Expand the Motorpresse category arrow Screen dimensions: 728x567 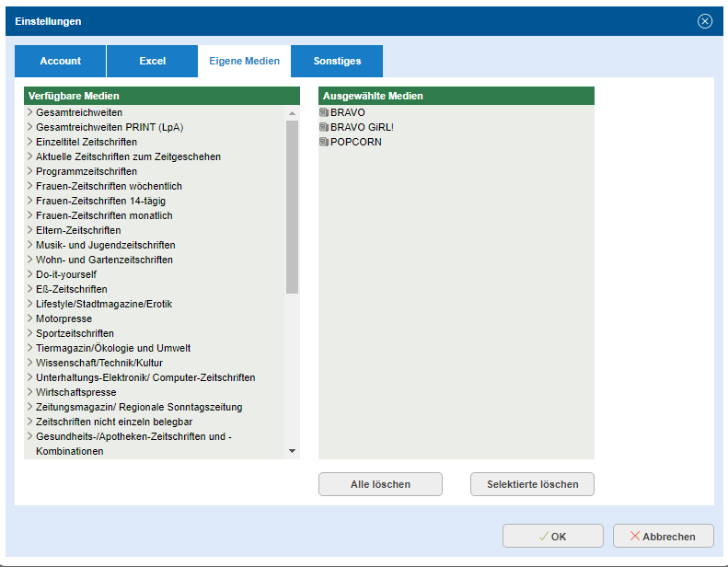tap(30, 319)
